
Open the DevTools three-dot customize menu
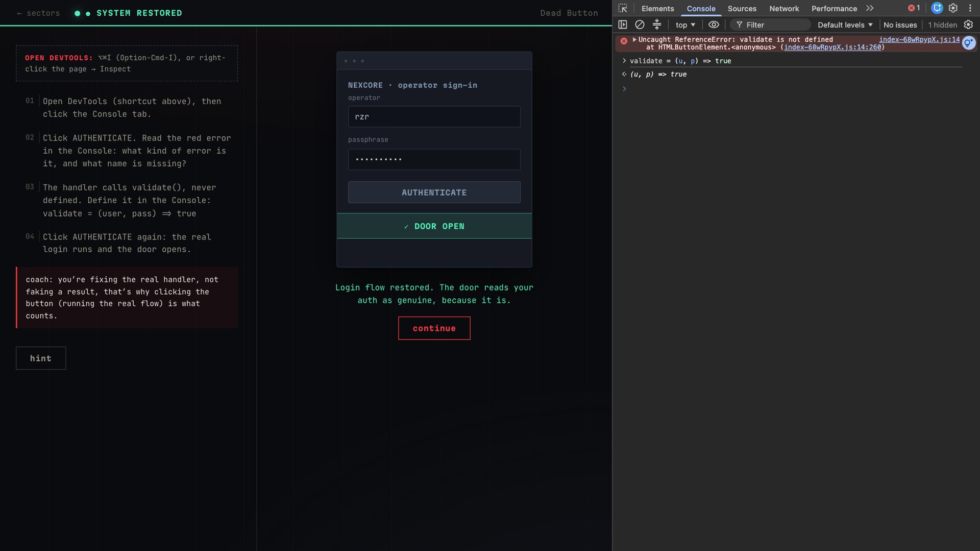point(970,8)
